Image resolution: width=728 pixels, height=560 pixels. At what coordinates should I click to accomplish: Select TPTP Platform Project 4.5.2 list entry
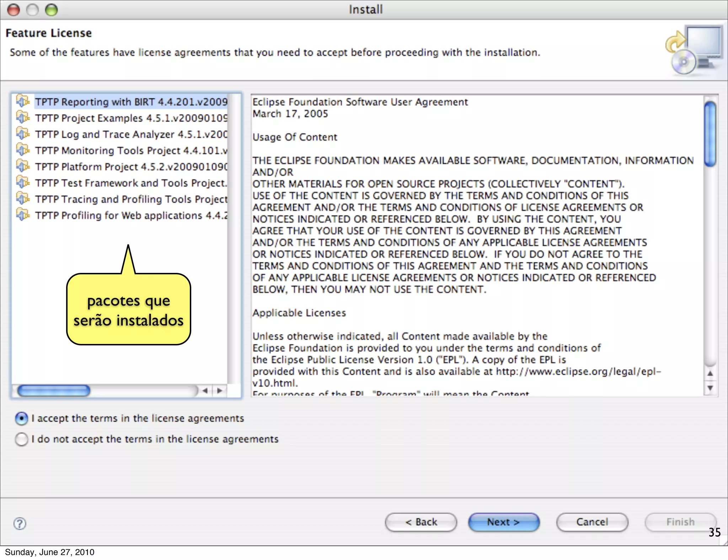[131, 167]
